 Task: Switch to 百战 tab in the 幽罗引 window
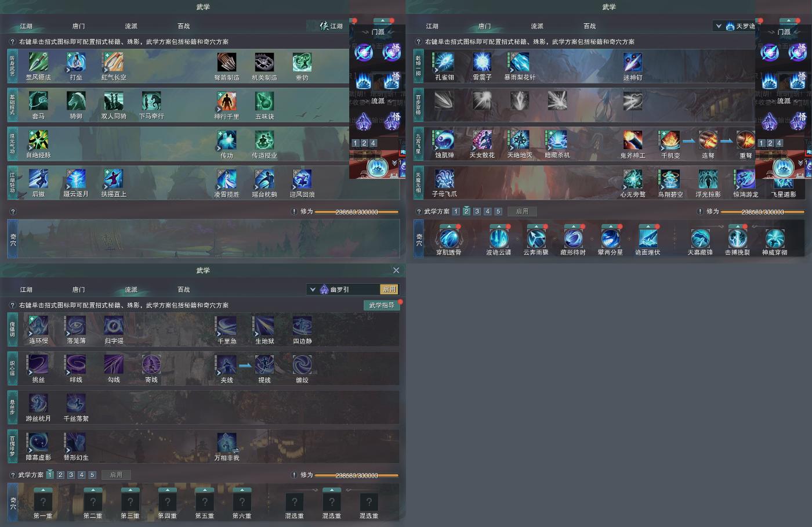click(x=184, y=290)
